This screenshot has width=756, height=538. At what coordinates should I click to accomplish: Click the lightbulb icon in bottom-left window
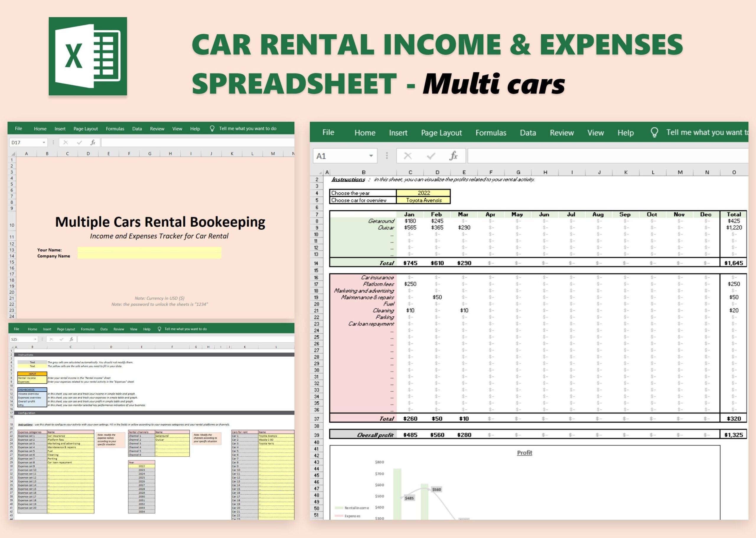pyautogui.click(x=159, y=329)
